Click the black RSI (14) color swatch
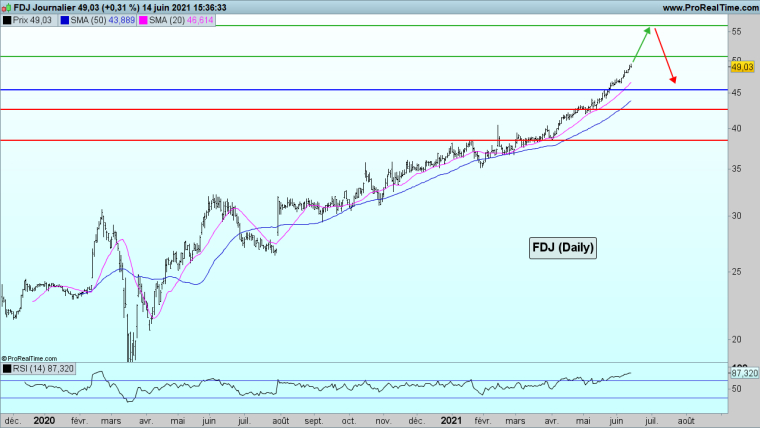760x428 pixels. point(7,369)
